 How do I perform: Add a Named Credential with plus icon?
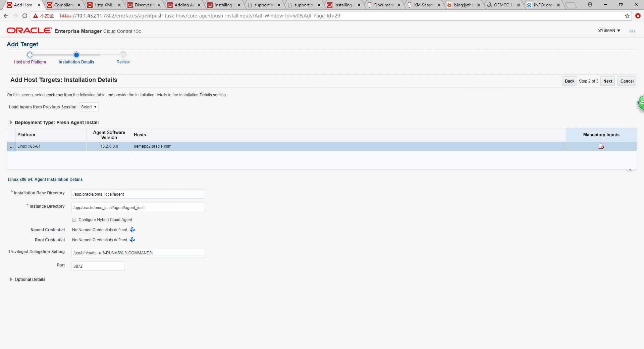point(132,230)
